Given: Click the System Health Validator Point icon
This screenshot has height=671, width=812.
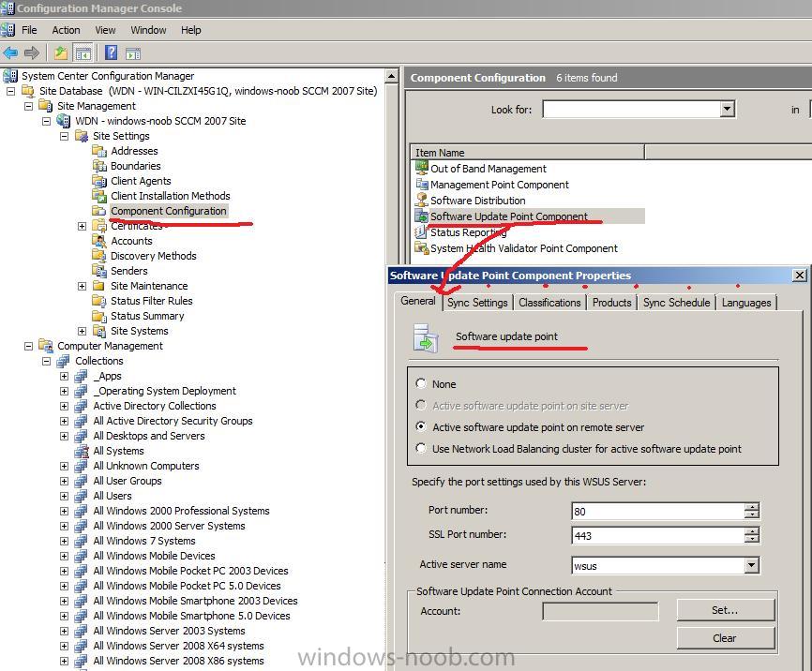Looking at the screenshot, I should click(x=422, y=248).
